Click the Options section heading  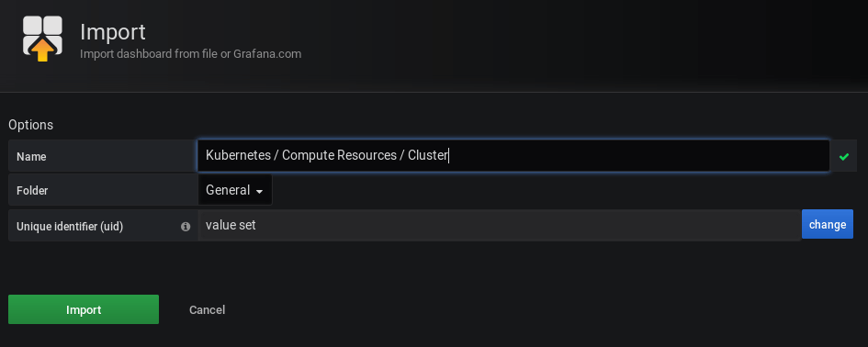[x=31, y=125]
